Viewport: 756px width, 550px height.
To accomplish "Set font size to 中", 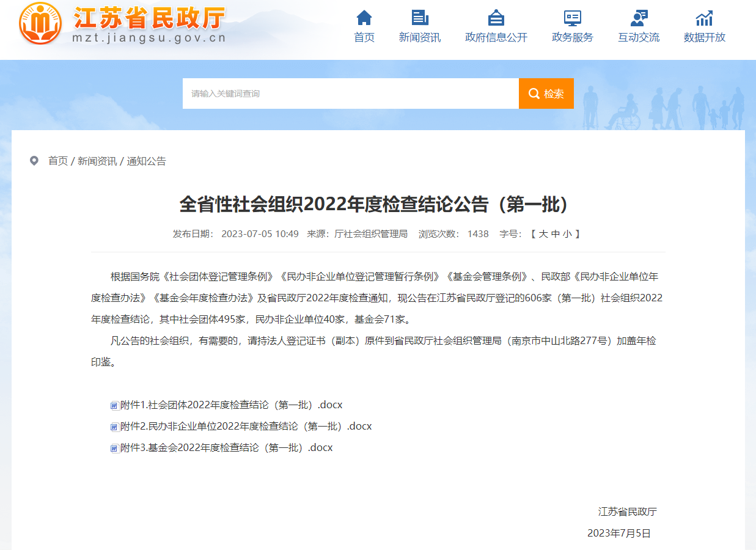I will click(555, 234).
